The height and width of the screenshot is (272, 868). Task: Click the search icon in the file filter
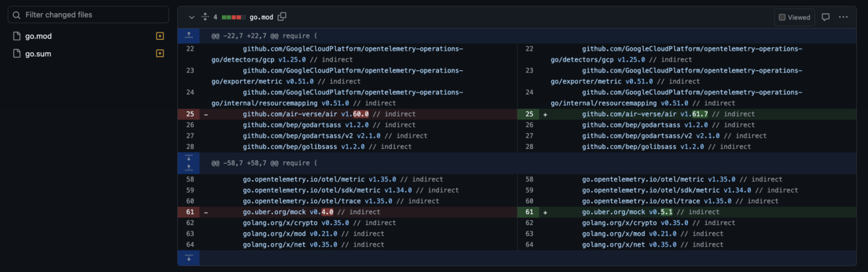click(17, 14)
